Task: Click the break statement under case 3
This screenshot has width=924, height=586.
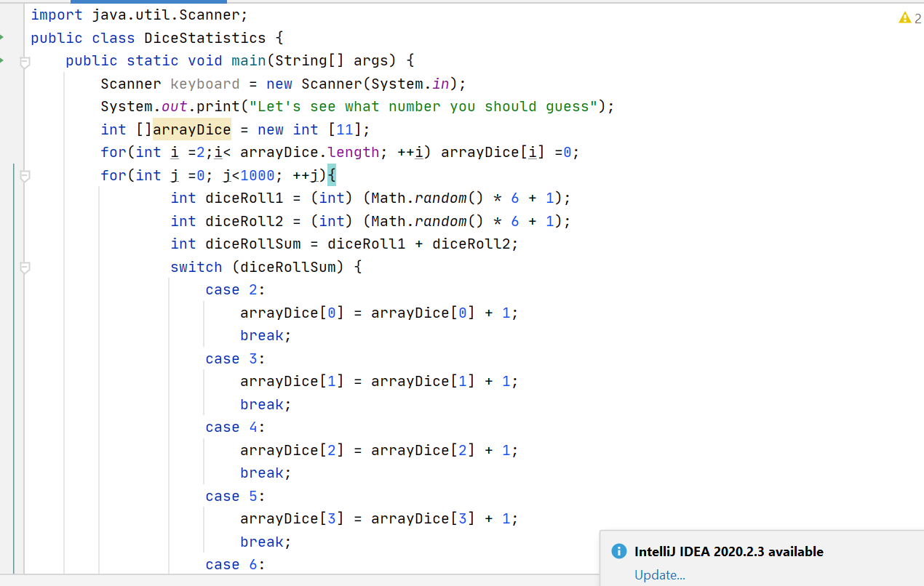Action: coord(260,404)
